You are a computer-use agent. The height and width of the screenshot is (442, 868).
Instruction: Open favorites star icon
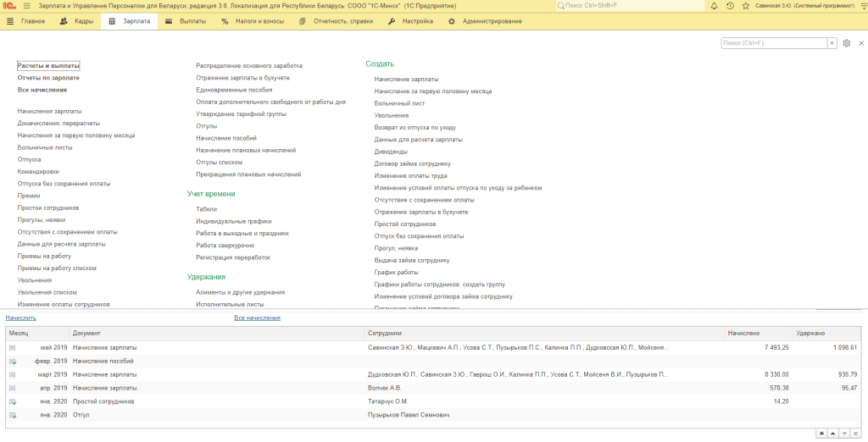pyautogui.click(x=743, y=6)
